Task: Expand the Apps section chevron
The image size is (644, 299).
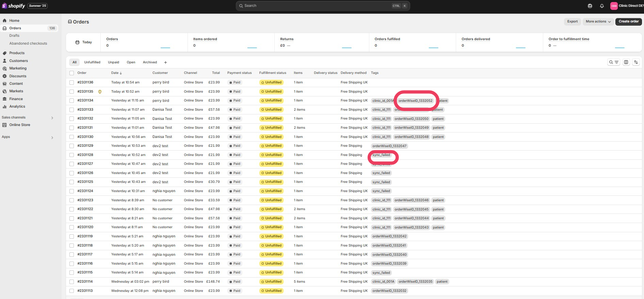Action: [x=52, y=138]
